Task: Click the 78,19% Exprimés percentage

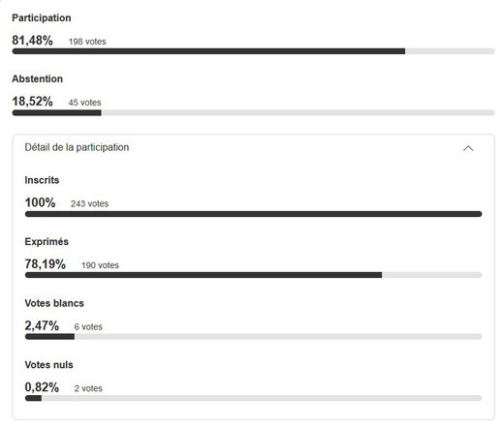Action: [x=46, y=264]
